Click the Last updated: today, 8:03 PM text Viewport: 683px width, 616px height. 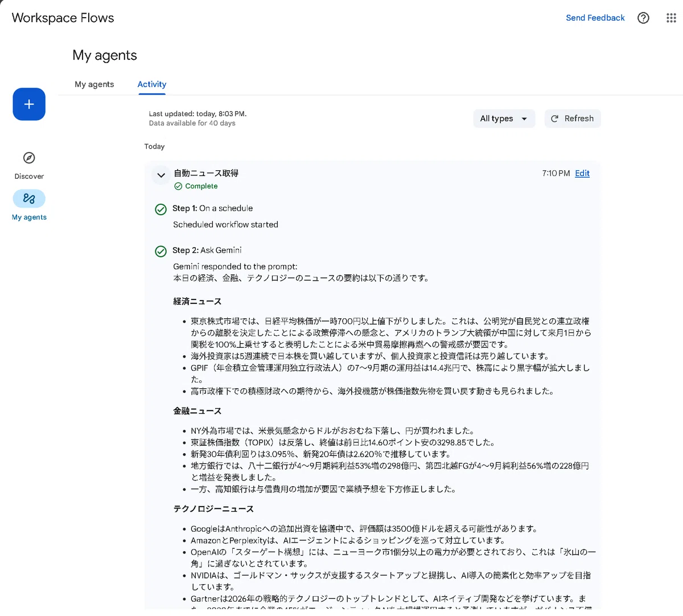click(x=198, y=114)
